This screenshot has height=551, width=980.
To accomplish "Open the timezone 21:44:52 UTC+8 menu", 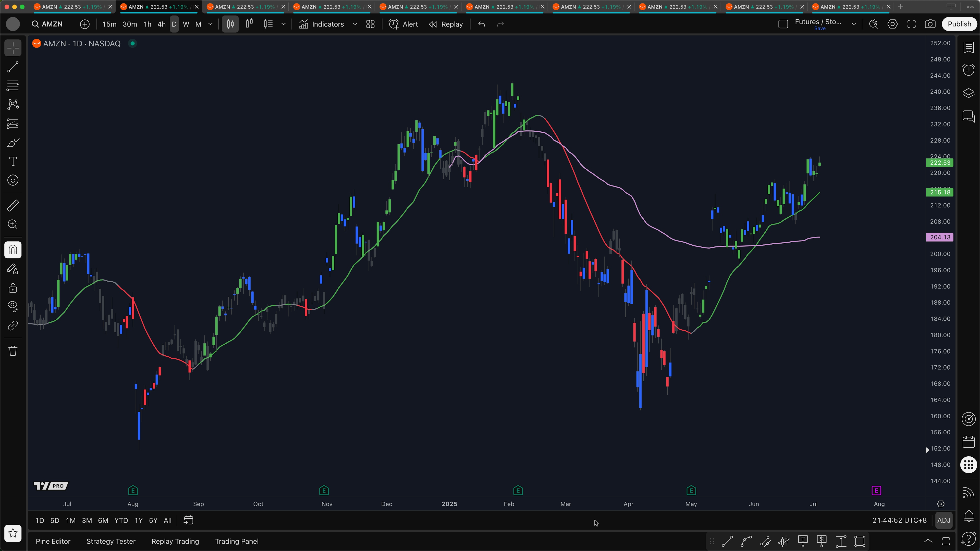I will click(899, 520).
